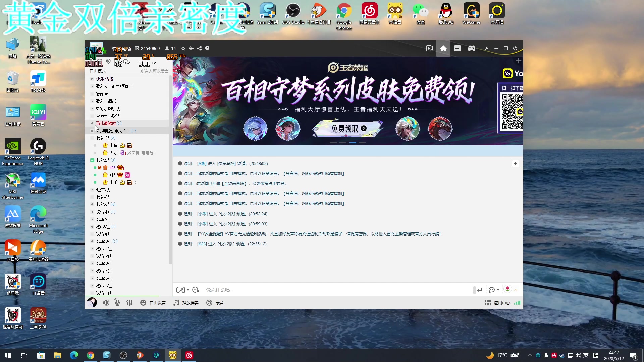The width and height of the screenshot is (644, 362).
Task: Click the channel list scrollbar
Action: click(170, 169)
